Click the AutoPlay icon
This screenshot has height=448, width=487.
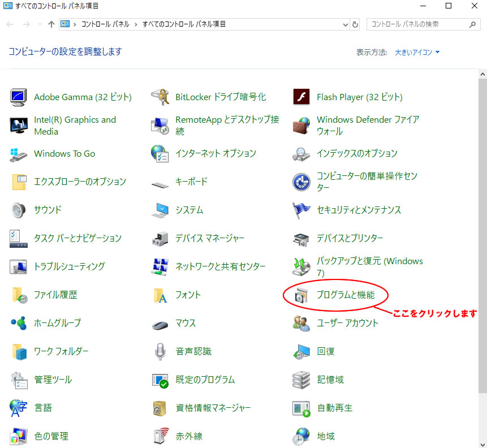(301, 409)
